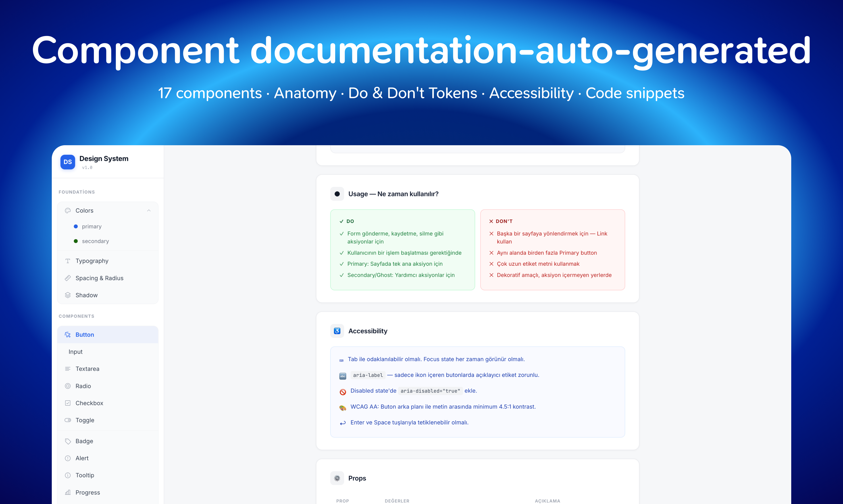Click the palette icon beside WCAG AA rule
The width and height of the screenshot is (843, 504).
(x=343, y=408)
